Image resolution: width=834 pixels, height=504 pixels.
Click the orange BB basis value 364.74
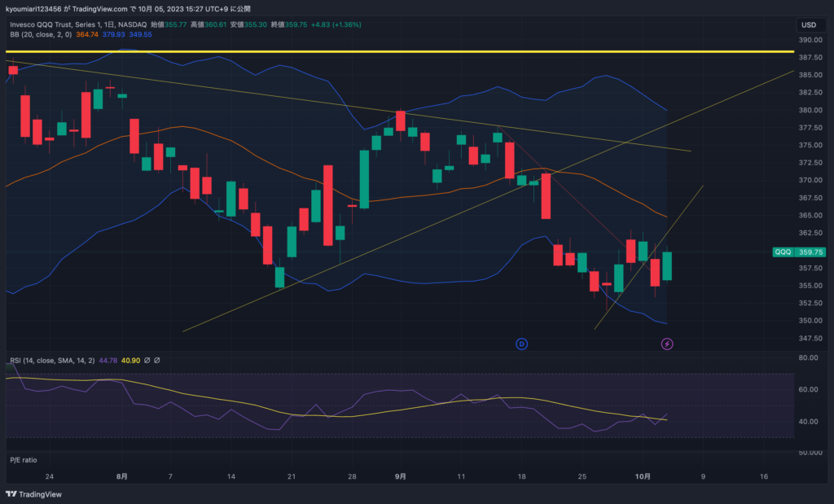(x=87, y=34)
